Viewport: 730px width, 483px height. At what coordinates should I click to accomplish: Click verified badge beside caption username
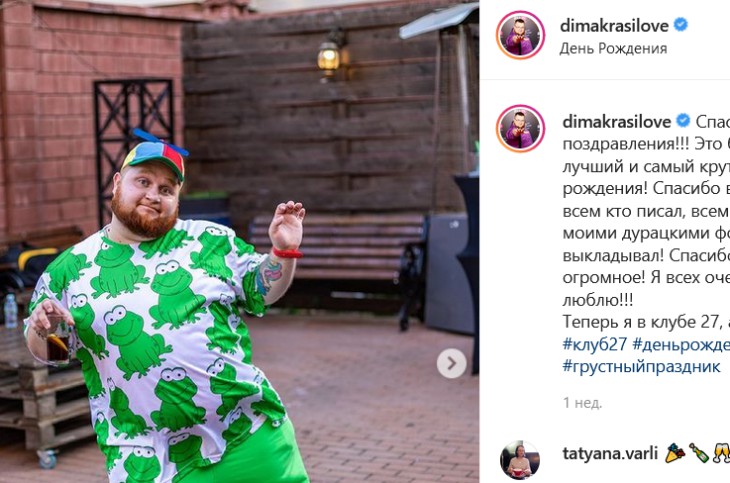(683, 121)
